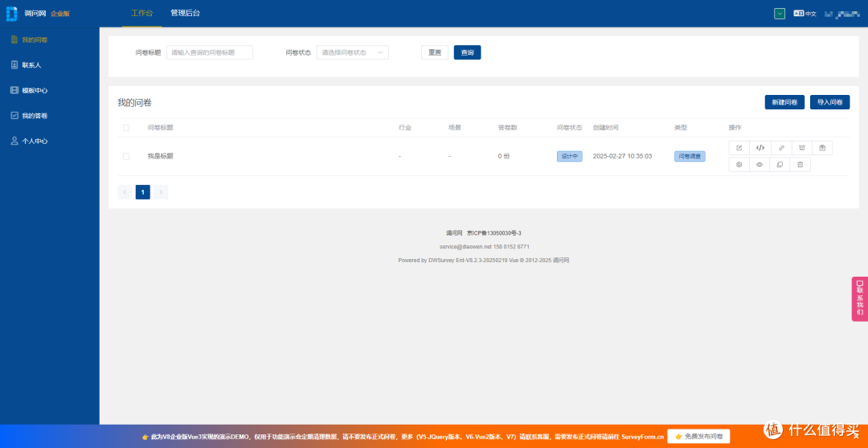Expand the 问卷状态 dropdown
Image resolution: width=868 pixels, height=448 pixels.
[353, 52]
